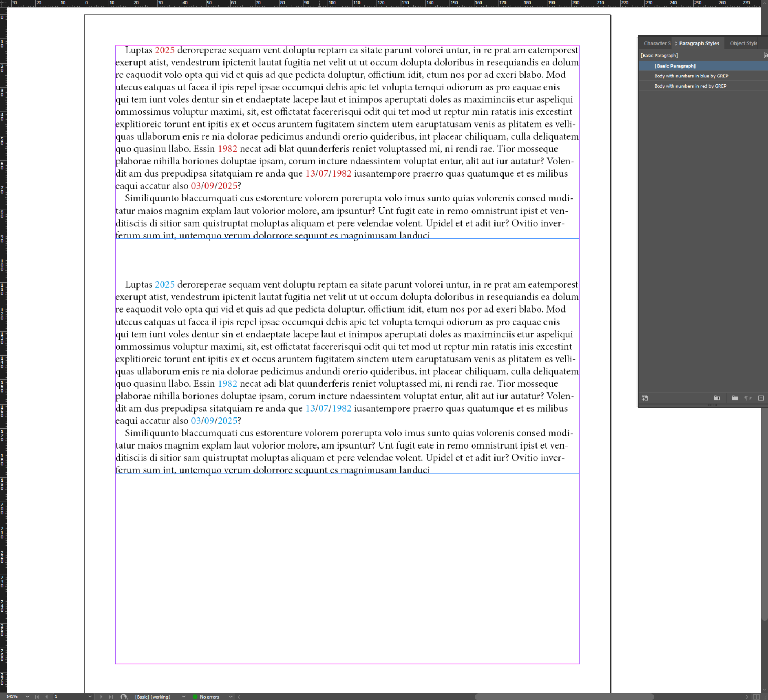Open the zoom level 141% dropdown
The height and width of the screenshot is (700, 768).
click(x=27, y=697)
